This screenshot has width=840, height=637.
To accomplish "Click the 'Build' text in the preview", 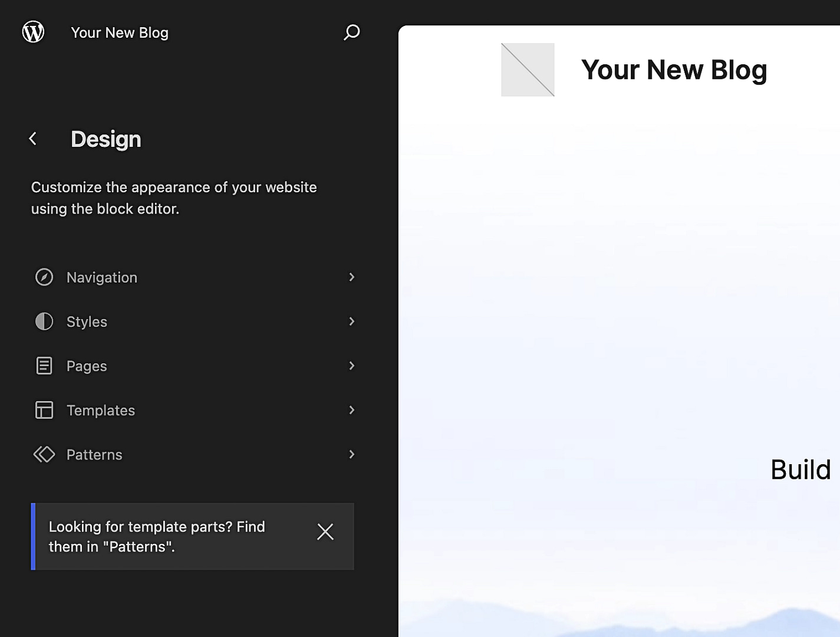I will pos(801,470).
